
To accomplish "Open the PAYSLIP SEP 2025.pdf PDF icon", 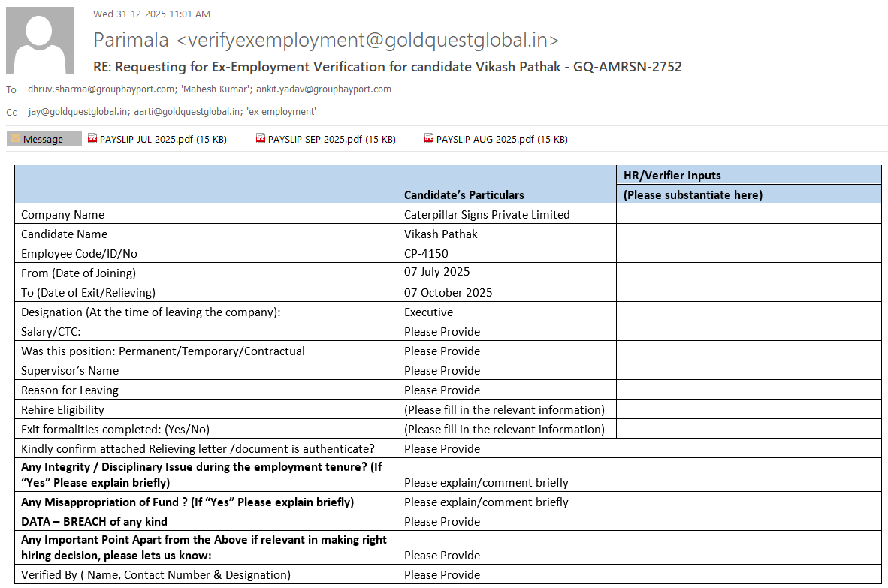I will tap(261, 139).
